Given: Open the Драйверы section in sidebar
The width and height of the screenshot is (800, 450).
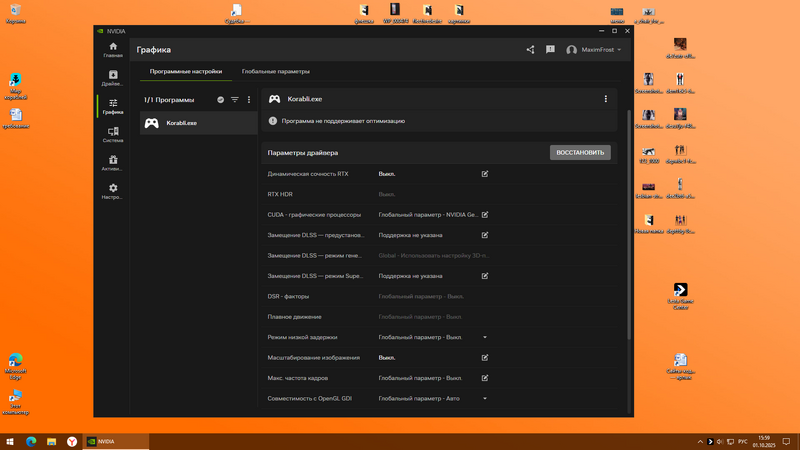Looking at the screenshot, I should point(113,78).
